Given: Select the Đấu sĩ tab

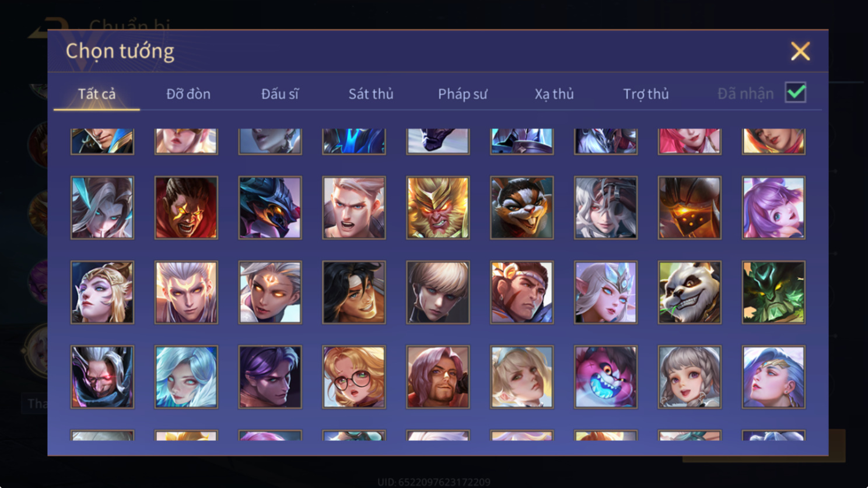Looking at the screenshot, I should (x=280, y=94).
